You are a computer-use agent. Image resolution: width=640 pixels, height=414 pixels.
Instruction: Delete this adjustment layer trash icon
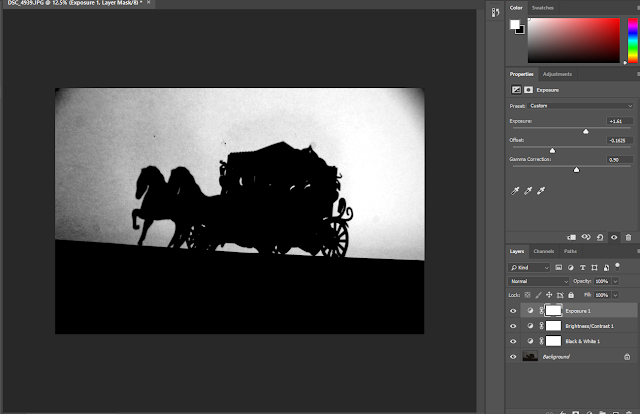tap(629, 237)
